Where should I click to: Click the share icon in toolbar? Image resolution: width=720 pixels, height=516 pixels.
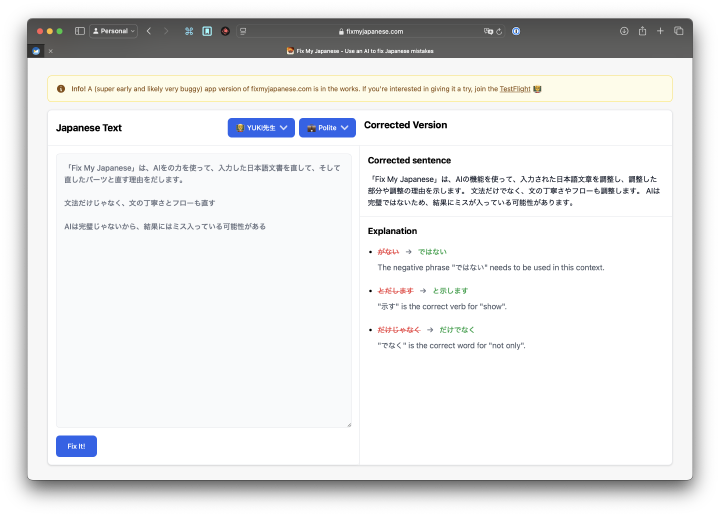point(642,31)
